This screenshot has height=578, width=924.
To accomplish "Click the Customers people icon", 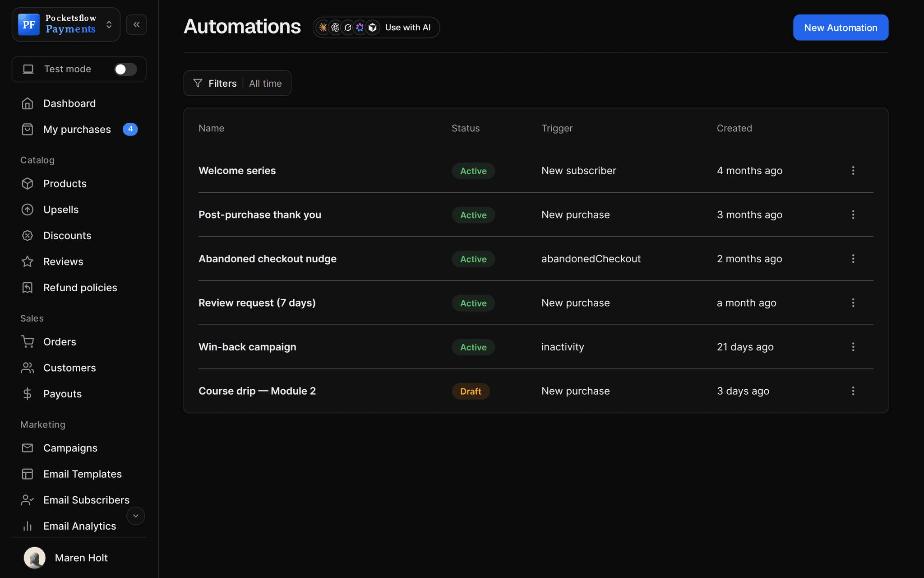I will 28,368.
